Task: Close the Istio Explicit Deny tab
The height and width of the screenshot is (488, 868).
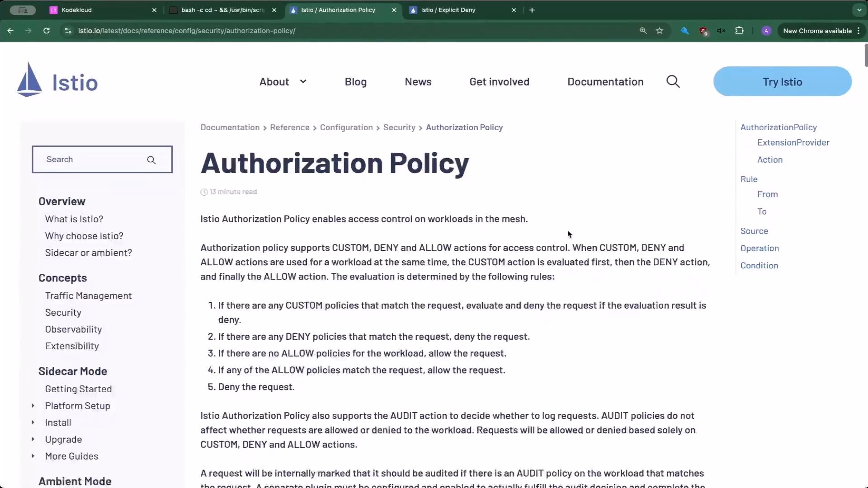Action: coord(514,10)
